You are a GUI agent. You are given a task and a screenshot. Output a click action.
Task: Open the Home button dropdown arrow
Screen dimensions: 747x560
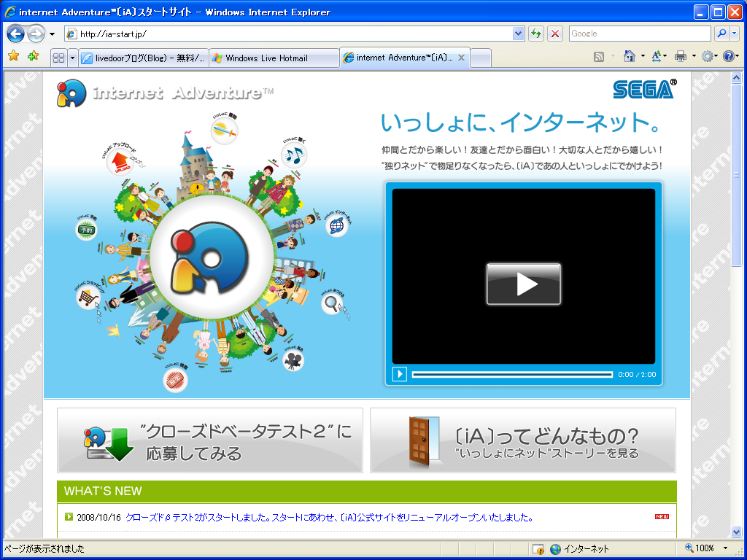[x=643, y=57]
